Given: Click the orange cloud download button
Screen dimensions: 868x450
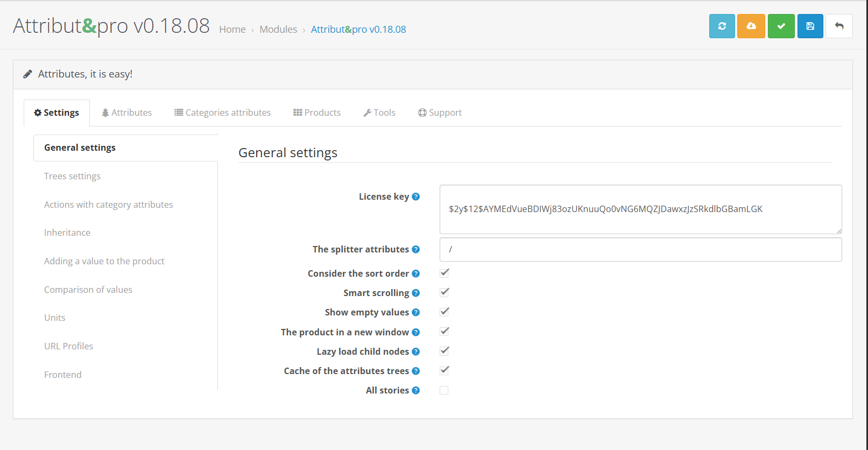Looking at the screenshot, I should [751, 26].
